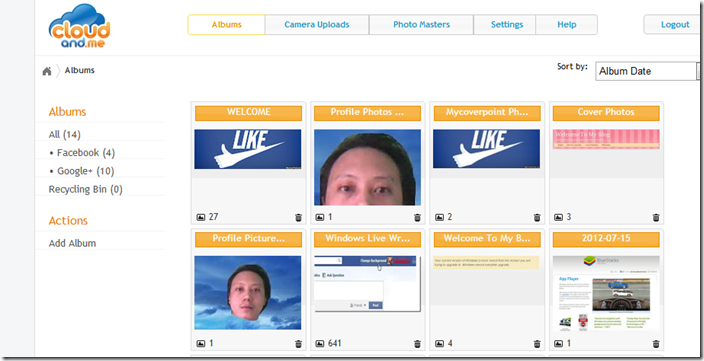Click the Profile Photos face thumbnail

[367, 167]
